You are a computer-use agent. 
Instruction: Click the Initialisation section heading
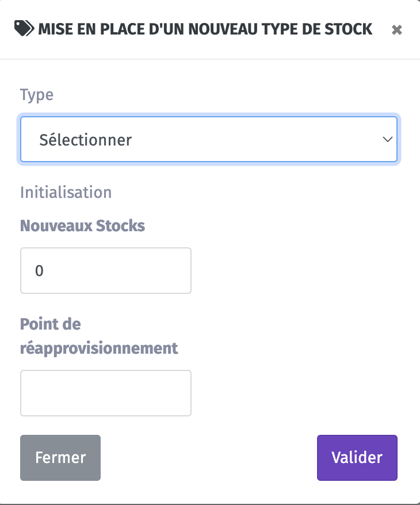tap(66, 192)
